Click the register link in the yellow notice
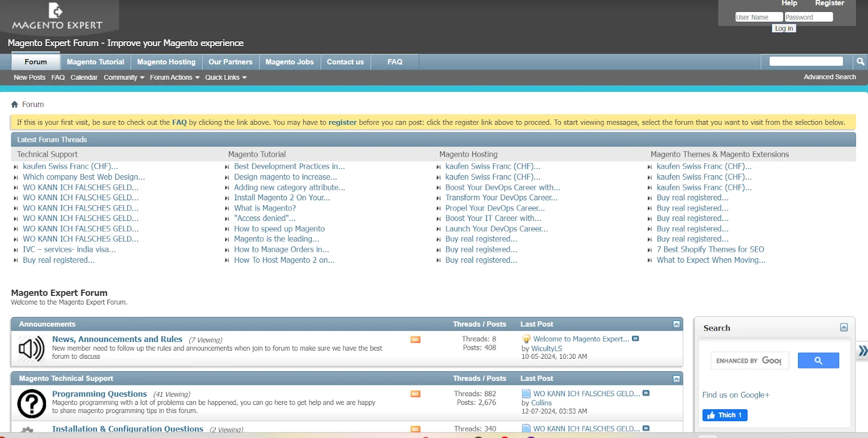Screen dimensions: 868x438 (342, 123)
